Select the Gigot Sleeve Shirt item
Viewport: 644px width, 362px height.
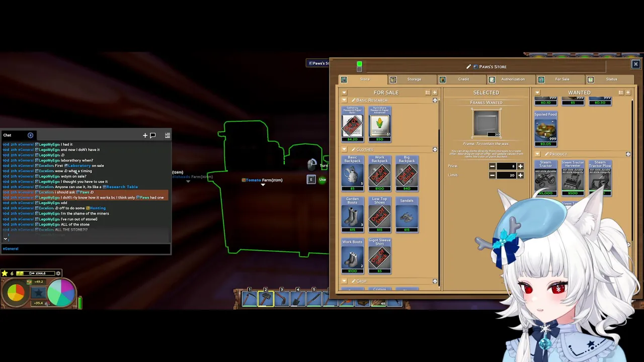(x=379, y=256)
